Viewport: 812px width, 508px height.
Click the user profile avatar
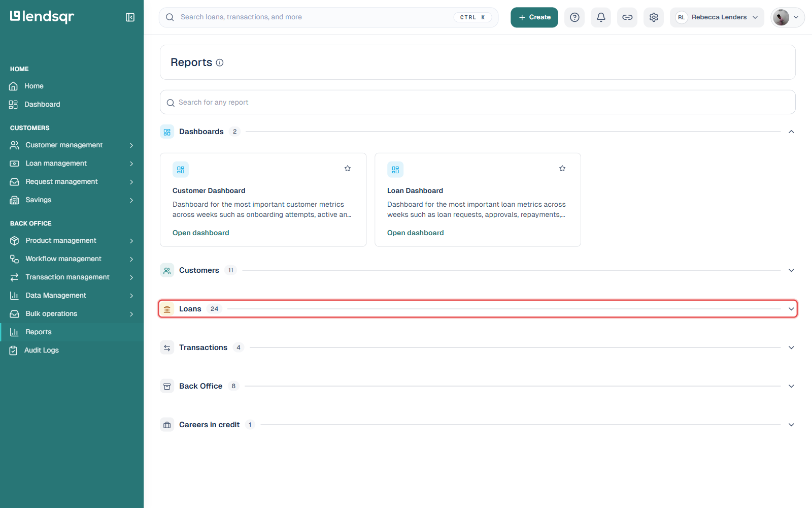(x=781, y=17)
